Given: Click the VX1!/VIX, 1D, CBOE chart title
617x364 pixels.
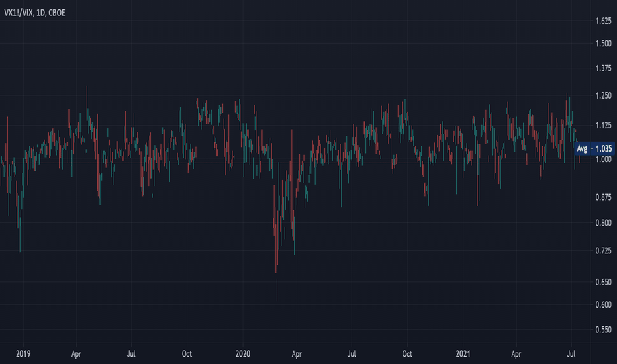Looking at the screenshot, I should pyautogui.click(x=34, y=13).
